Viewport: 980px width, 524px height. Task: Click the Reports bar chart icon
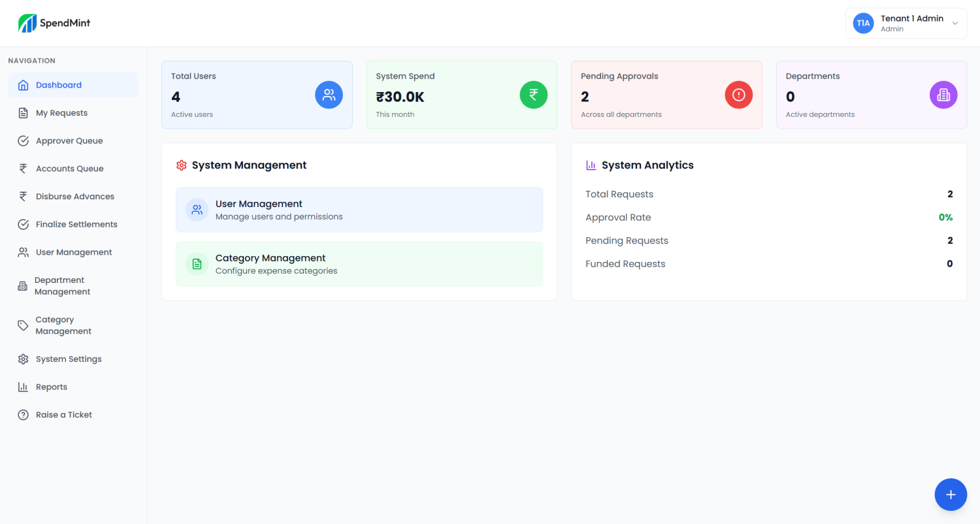23,387
